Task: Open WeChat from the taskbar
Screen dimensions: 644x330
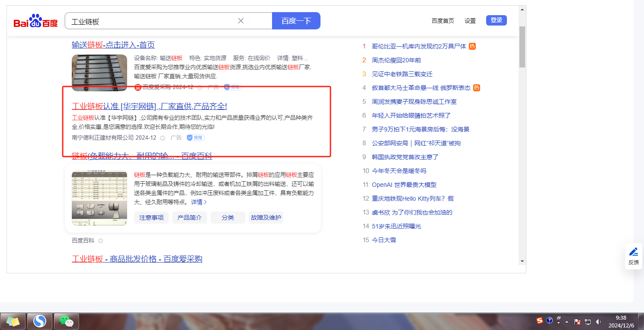Action: click(66, 321)
